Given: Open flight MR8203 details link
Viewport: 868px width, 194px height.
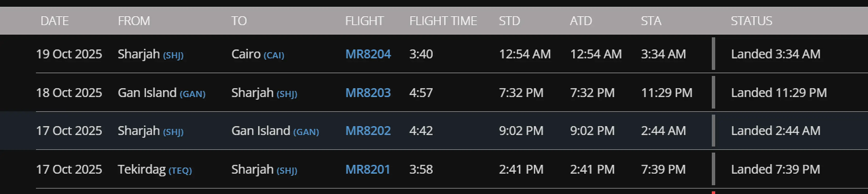Looking at the screenshot, I should point(368,93).
